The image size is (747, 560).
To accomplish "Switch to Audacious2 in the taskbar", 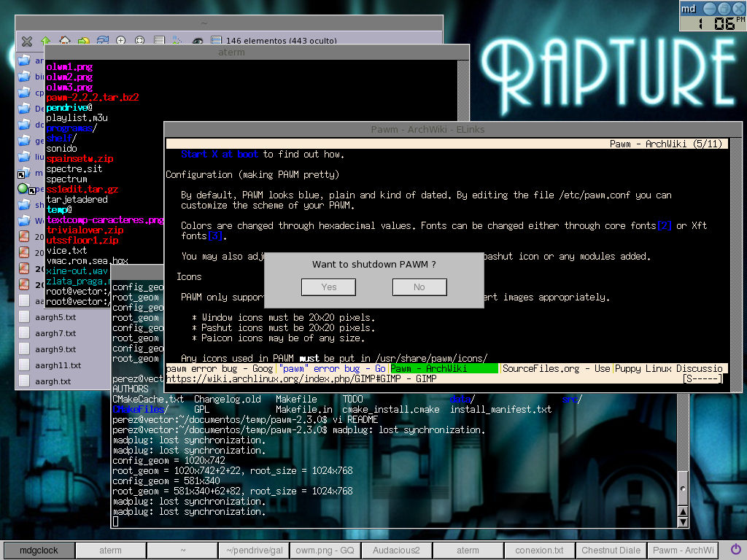I will point(396,551).
